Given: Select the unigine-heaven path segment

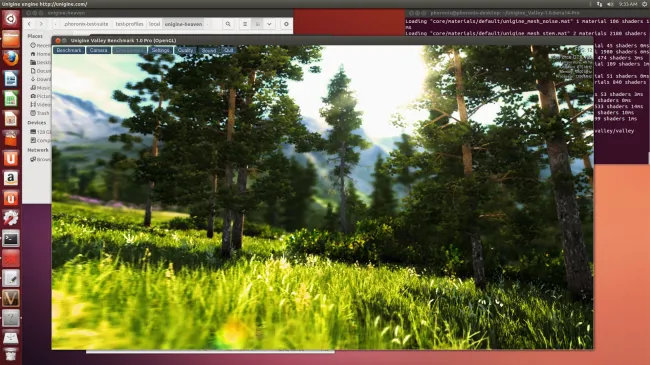Looking at the screenshot, I should click(x=183, y=24).
